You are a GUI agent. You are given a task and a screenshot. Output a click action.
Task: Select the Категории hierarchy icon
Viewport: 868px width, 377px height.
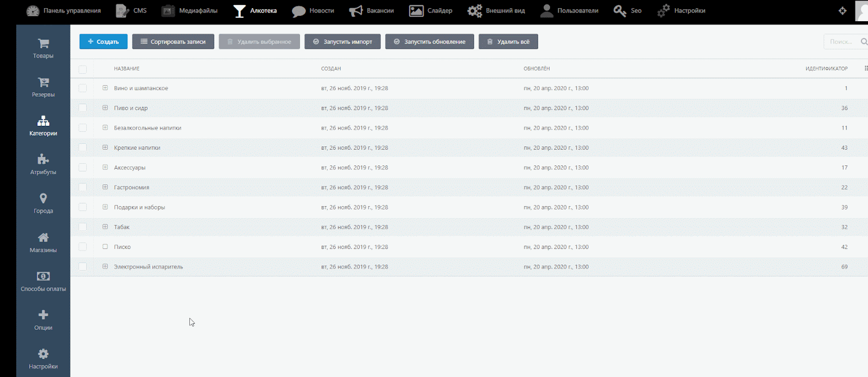click(43, 121)
